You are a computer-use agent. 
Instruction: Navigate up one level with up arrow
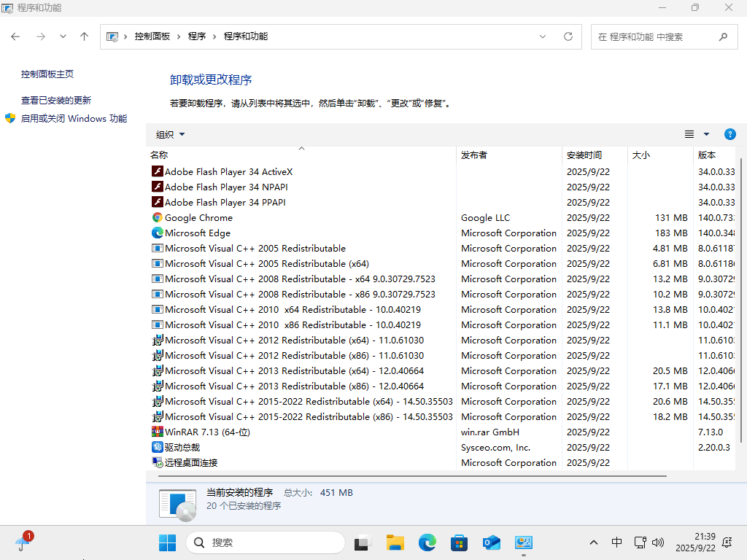pyautogui.click(x=85, y=36)
